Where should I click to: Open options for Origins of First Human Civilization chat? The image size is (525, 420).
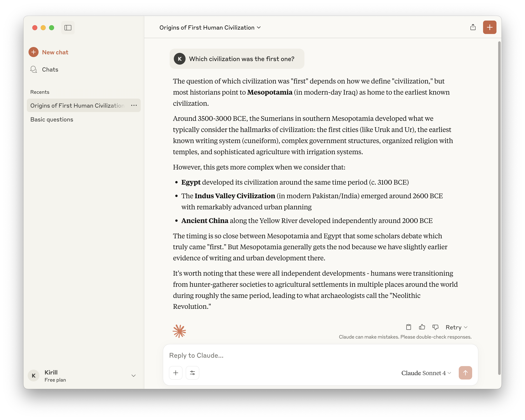(134, 105)
